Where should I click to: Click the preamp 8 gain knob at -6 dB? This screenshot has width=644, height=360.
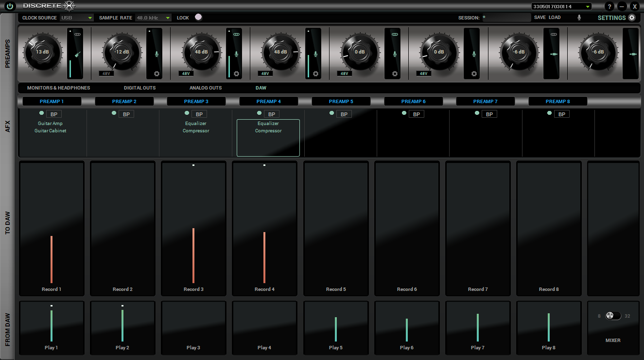coord(598,52)
